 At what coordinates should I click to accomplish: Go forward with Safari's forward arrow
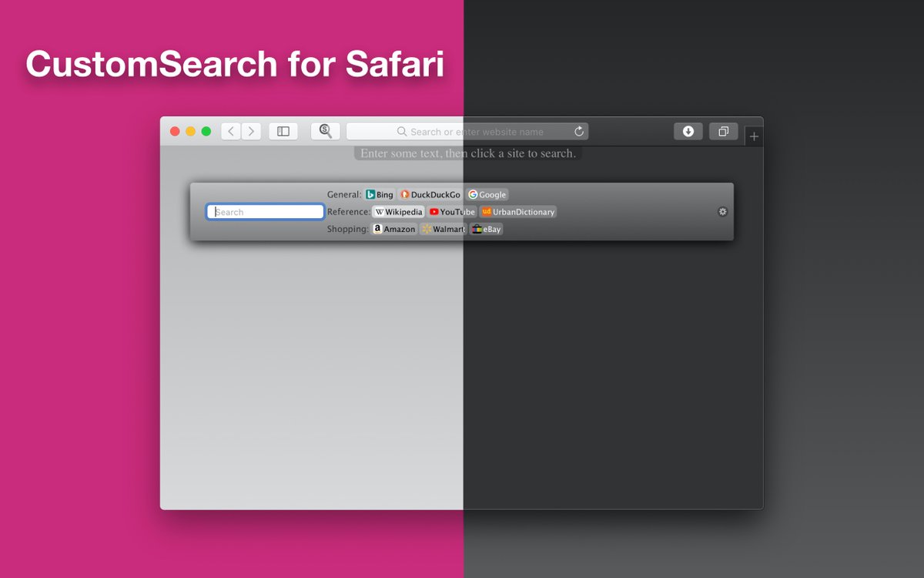[251, 132]
